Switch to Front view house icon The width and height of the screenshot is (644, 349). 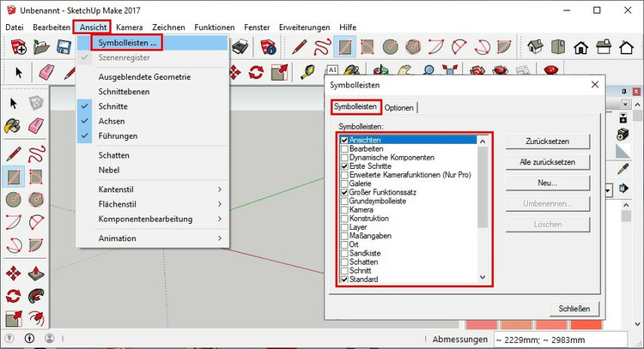[x=580, y=47]
